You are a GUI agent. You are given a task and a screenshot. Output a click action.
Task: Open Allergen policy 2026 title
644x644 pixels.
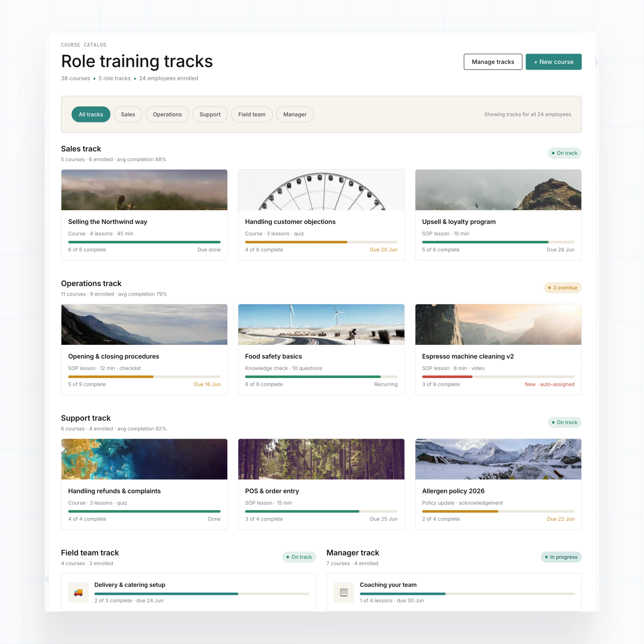click(x=453, y=491)
